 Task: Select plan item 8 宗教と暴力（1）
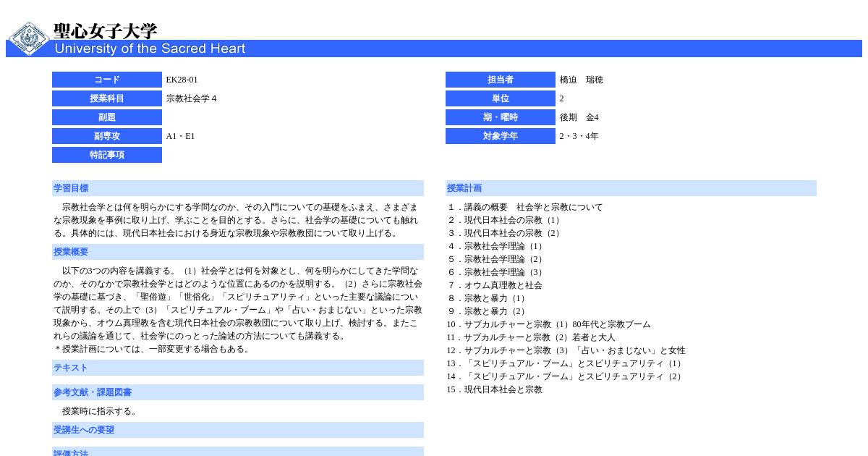coord(488,298)
